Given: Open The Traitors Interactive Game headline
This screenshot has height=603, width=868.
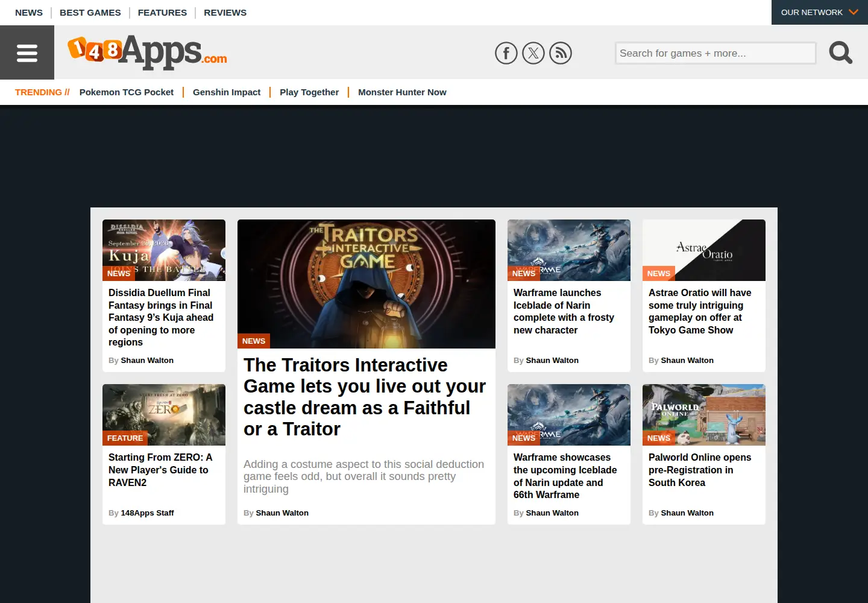Looking at the screenshot, I should [x=365, y=397].
